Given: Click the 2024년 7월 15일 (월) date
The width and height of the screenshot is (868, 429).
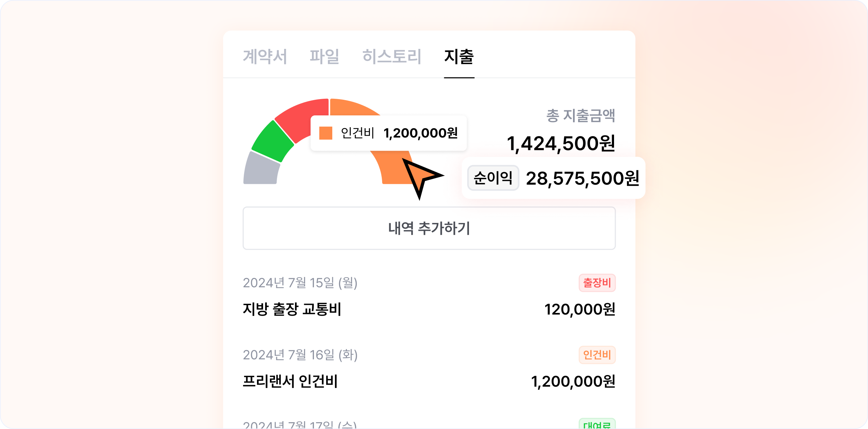Looking at the screenshot, I should point(300,283).
